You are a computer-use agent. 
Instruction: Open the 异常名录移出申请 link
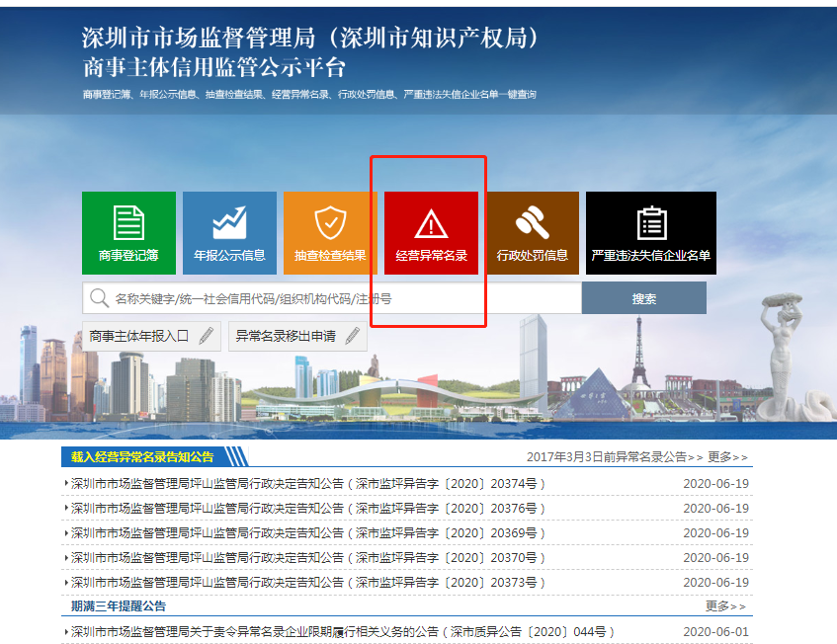297,336
